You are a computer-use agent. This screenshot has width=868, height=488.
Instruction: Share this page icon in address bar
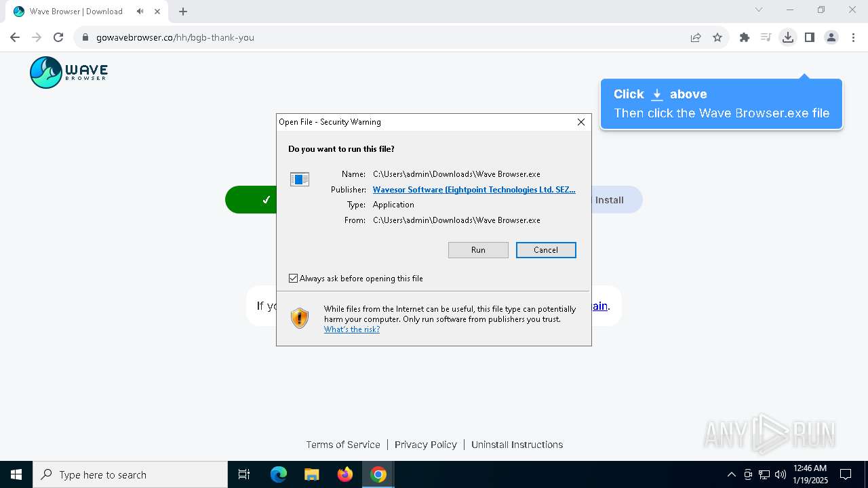[x=696, y=37]
